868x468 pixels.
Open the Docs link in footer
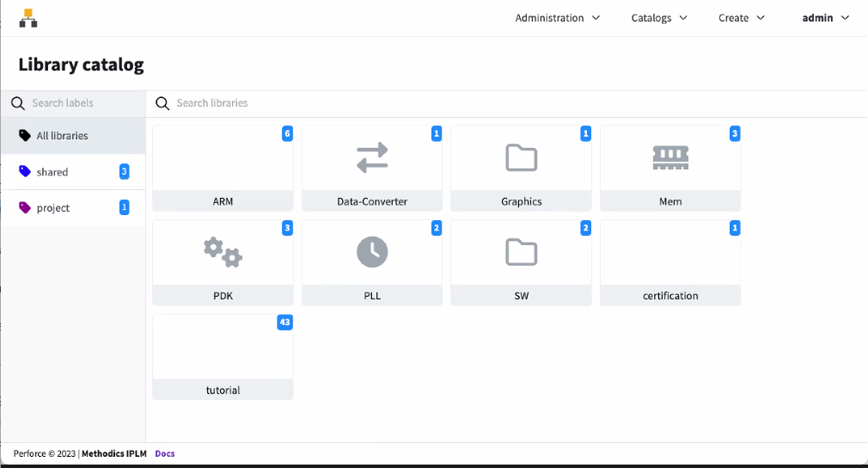tap(165, 453)
